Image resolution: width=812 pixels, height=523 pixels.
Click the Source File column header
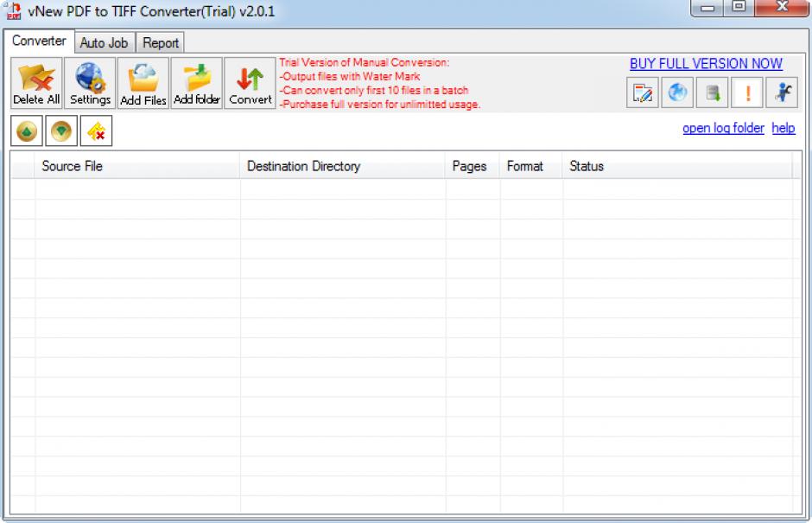click(x=136, y=166)
